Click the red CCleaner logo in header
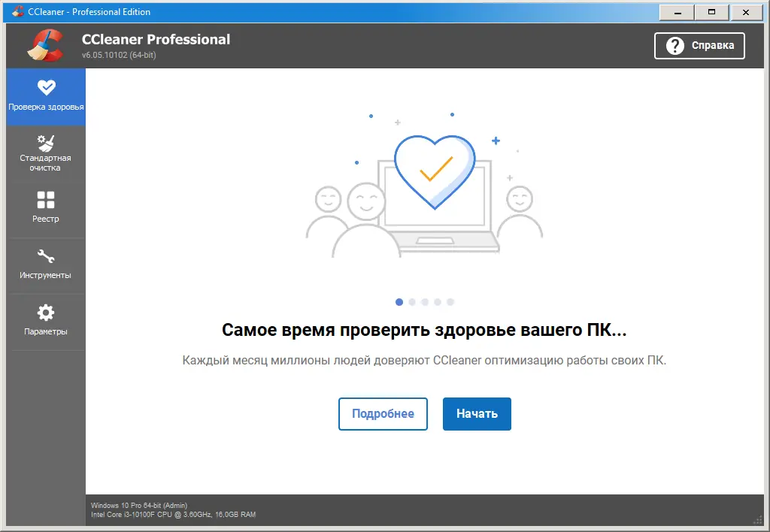 pyautogui.click(x=44, y=45)
